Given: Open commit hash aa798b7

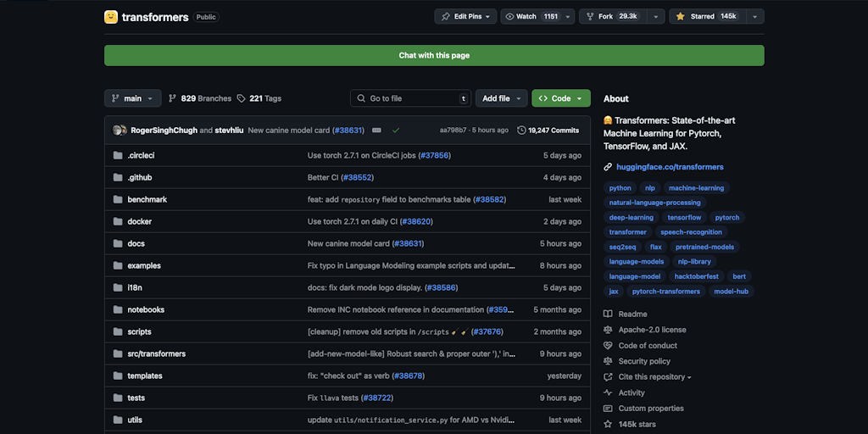Looking at the screenshot, I should point(453,131).
